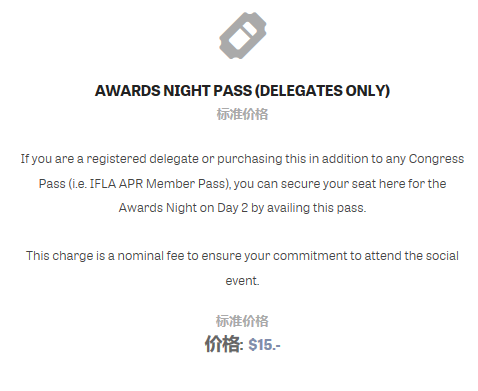Image resolution: width=478 pixels, height=391 pixels.
Task: Click the 标准价格 subtitle below the heading
Action: 242,114
